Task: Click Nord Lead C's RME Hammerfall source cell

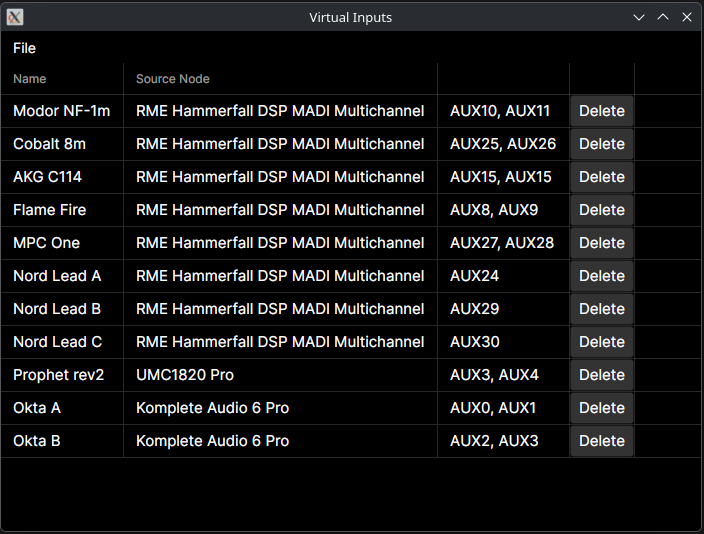Action: click(280, 342)
